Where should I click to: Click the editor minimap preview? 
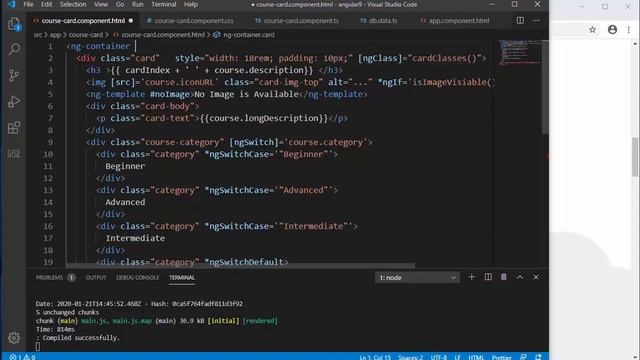coord(520,52)
